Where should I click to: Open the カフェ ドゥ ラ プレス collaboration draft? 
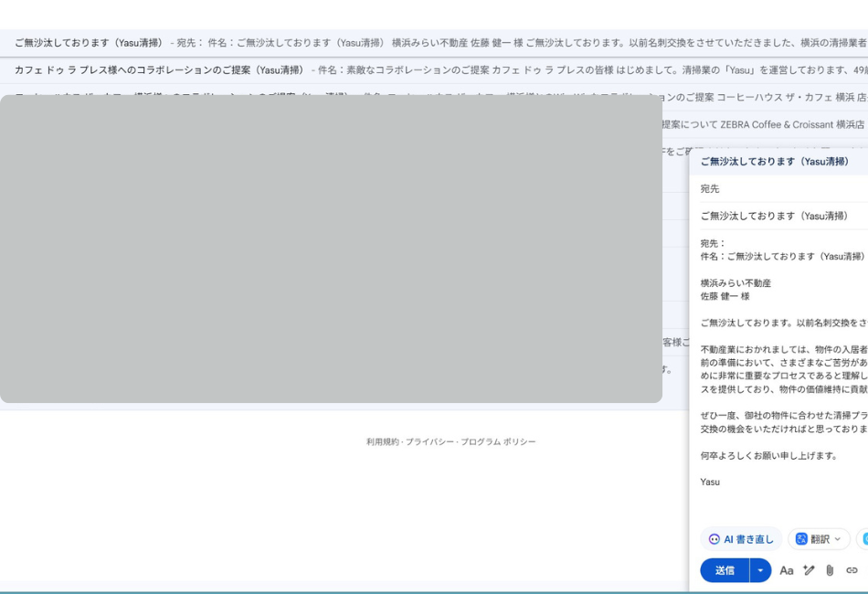(159, 70)
